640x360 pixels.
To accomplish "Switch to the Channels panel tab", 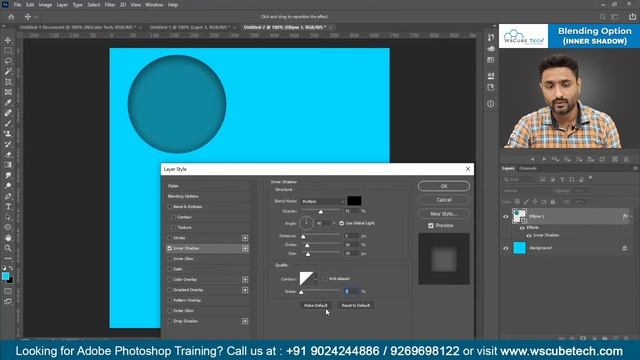I will pyautogui.click(x=528, y=169).
